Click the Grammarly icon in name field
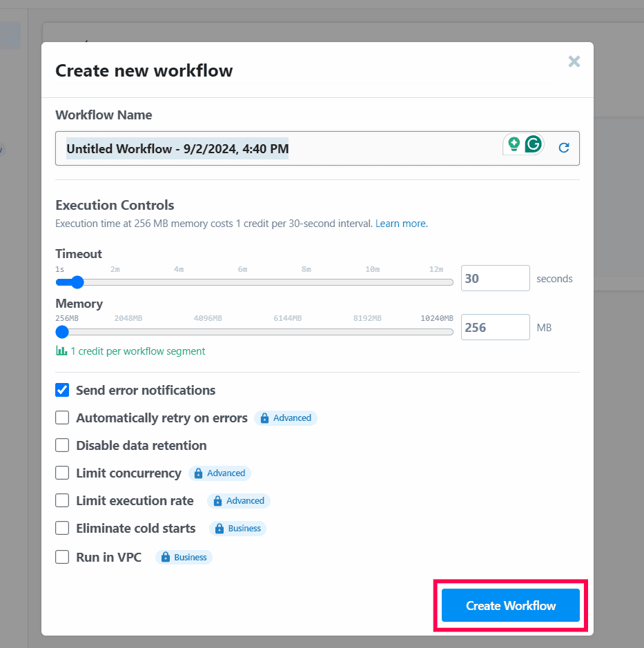 533,144
